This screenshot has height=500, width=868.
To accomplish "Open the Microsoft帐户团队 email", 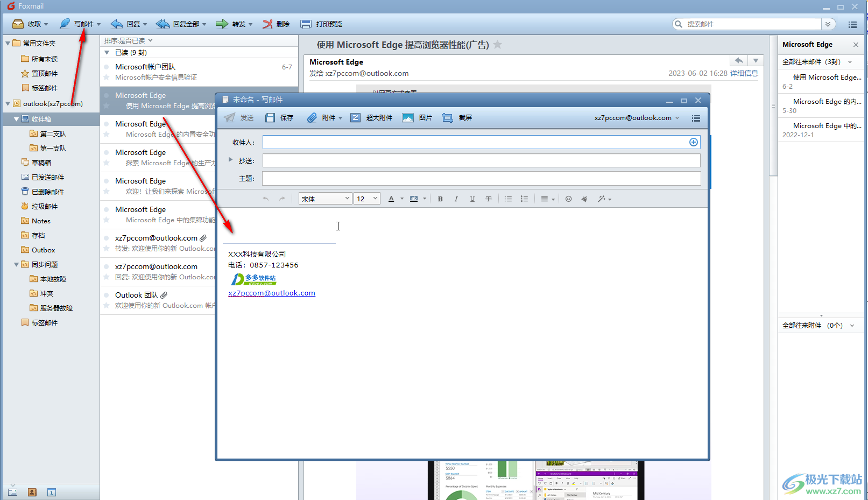I will pos(199,72).
